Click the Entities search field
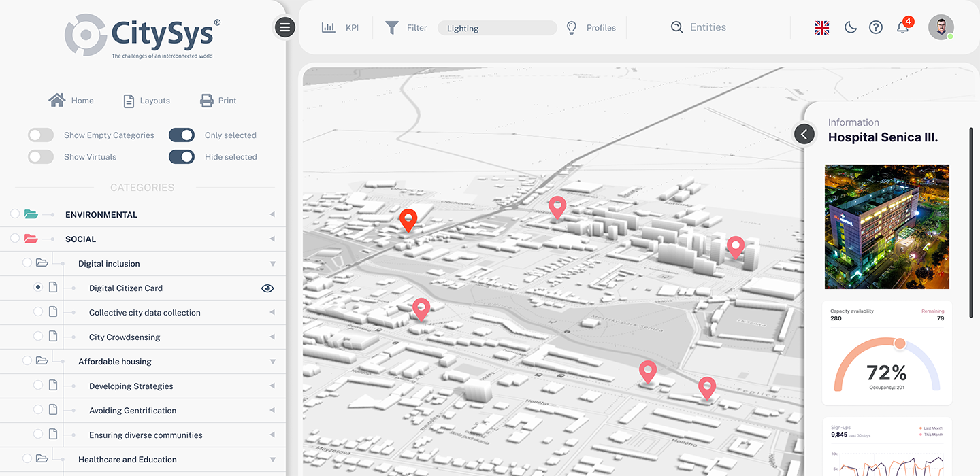Image resolution: width=980 pixels, height=476 pixels. click(708, 27)
